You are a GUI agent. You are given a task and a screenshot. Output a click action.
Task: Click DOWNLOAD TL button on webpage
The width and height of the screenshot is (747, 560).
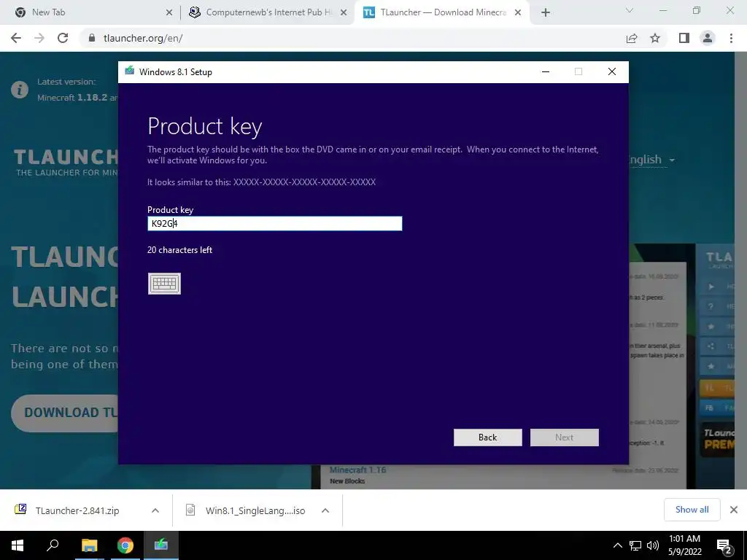click(65, 413)
